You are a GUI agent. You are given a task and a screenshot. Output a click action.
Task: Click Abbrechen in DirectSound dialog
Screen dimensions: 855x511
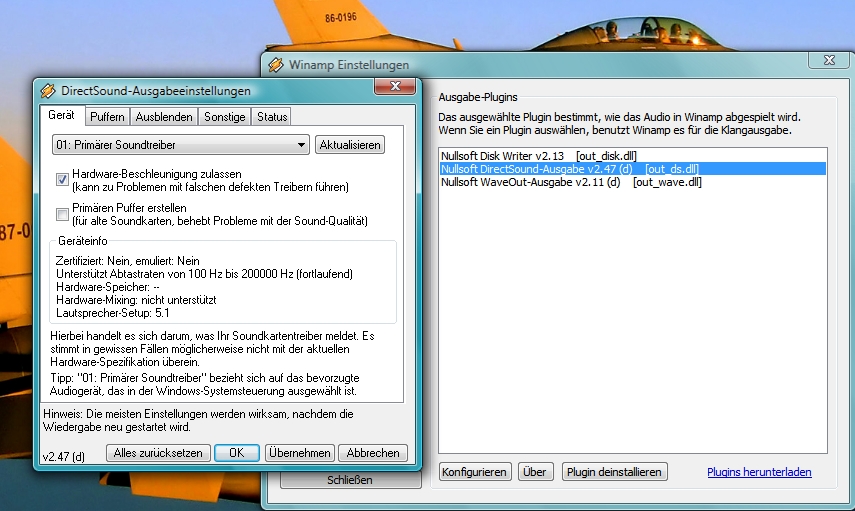pyautogui.click(x=373, y=453)
